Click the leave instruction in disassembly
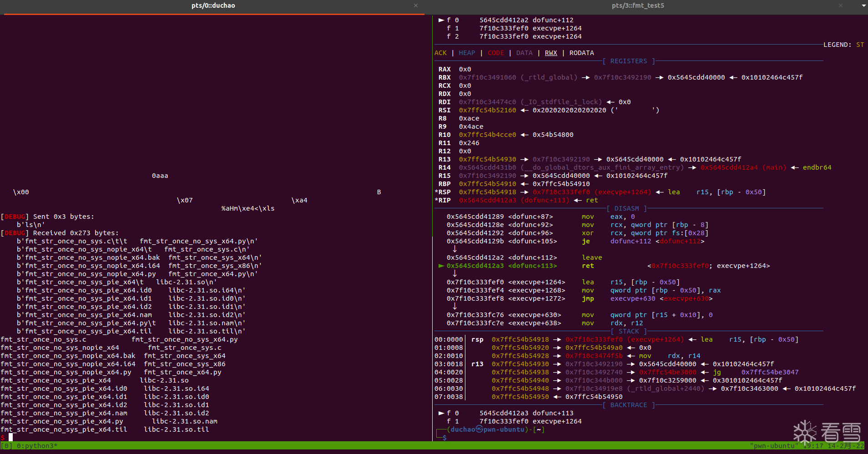 (x=592, y=257)
